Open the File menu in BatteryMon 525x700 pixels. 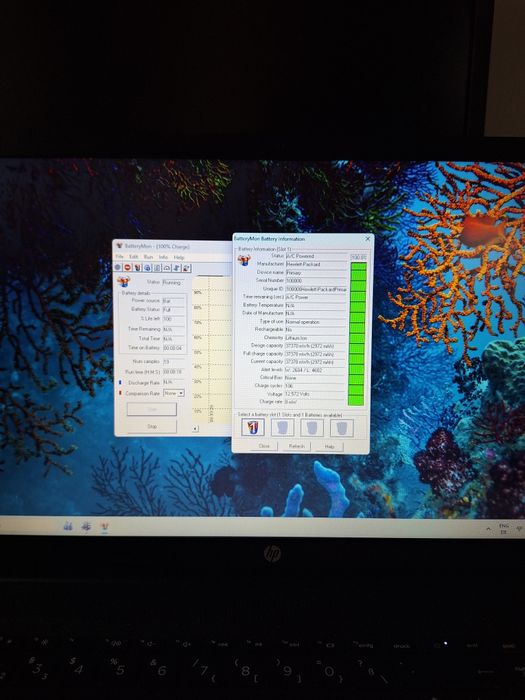point(120,257)
